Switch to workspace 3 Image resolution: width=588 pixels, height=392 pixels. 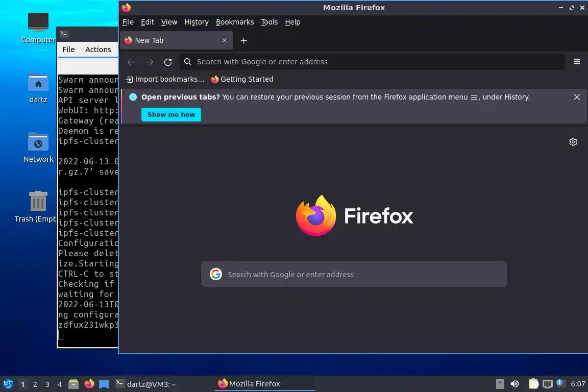(47, 384)
